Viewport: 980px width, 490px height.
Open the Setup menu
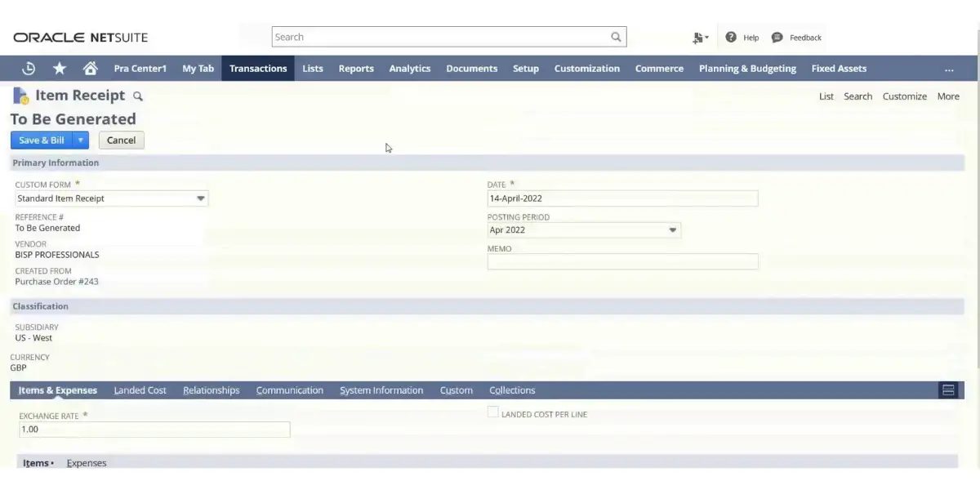tap(526, 69)
